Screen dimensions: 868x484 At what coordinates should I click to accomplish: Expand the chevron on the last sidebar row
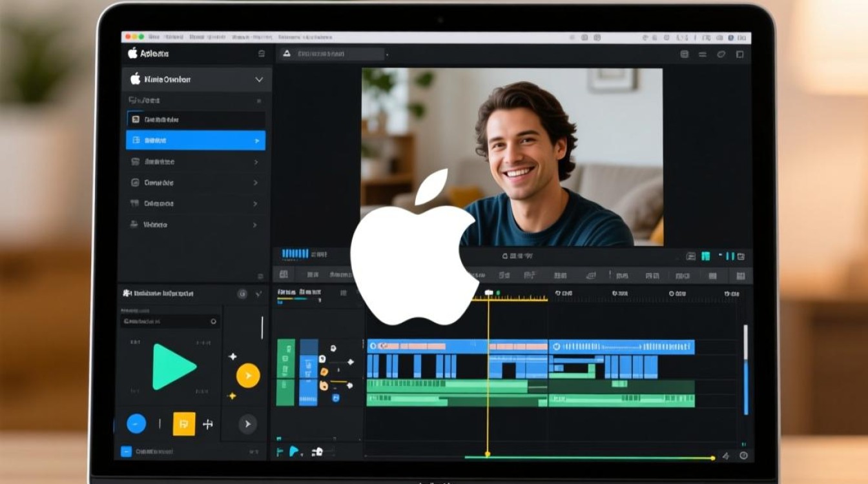[x=256, y=225]
